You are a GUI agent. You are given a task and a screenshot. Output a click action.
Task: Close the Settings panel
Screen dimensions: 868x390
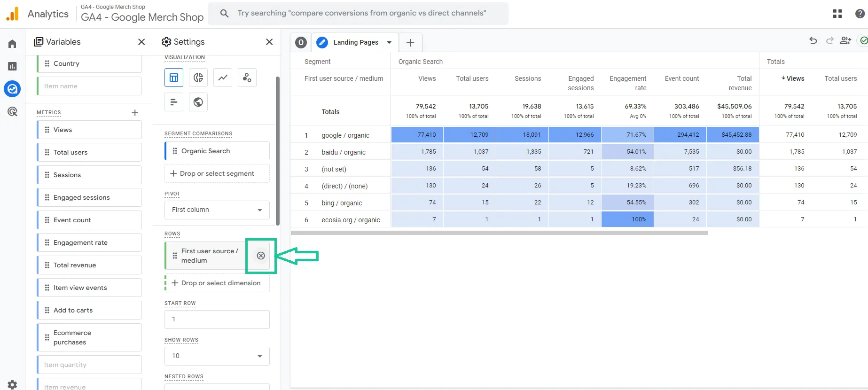(x=269, y=42)
